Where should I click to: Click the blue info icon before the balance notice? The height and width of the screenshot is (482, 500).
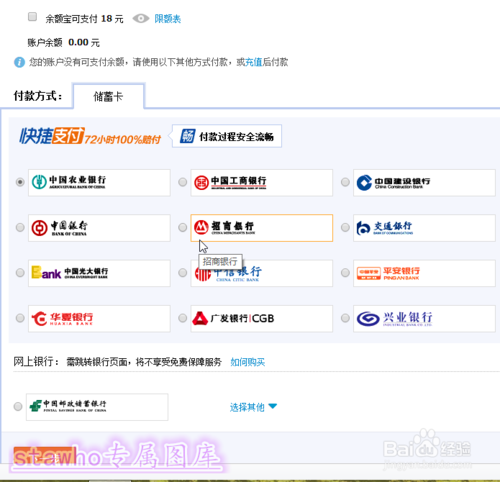(19, 62)
